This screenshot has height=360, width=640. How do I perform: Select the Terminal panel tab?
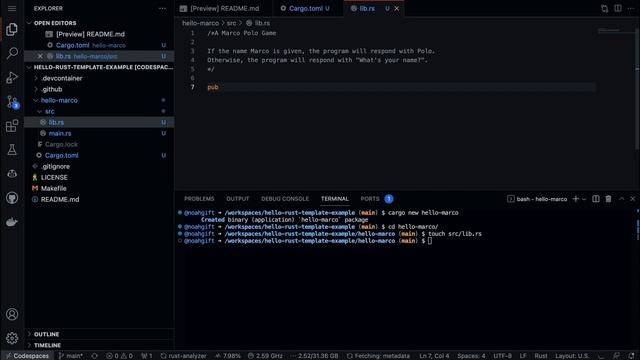[x=335, y=199]
